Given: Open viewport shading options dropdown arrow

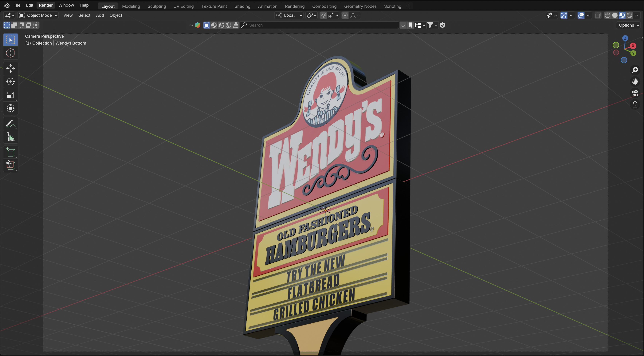Looking at the screenshot, I should (637, 15).
